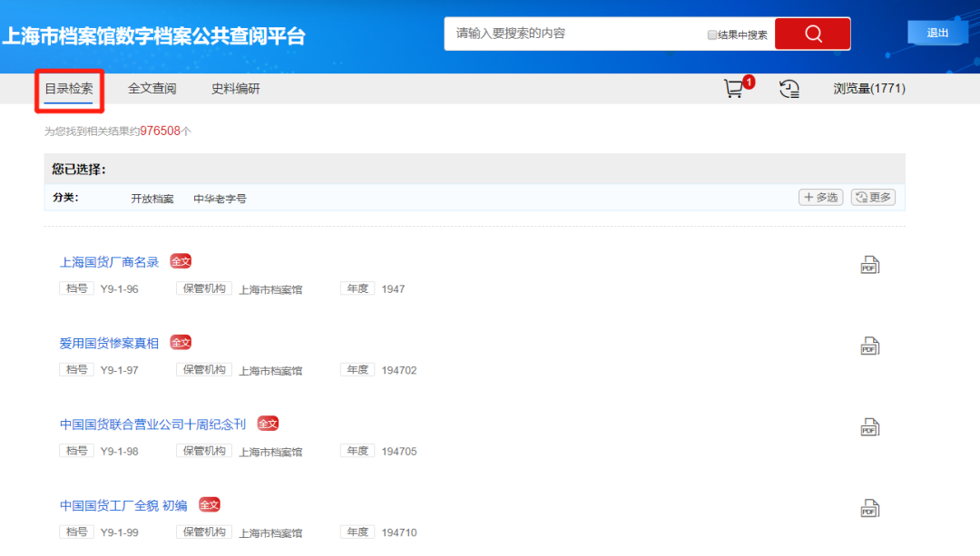Image resolution: width=980 pixels, height=556 pixels.
Task: Click 上海市档案馆 in the Y9-1-96 row
Action: [270, 290]
